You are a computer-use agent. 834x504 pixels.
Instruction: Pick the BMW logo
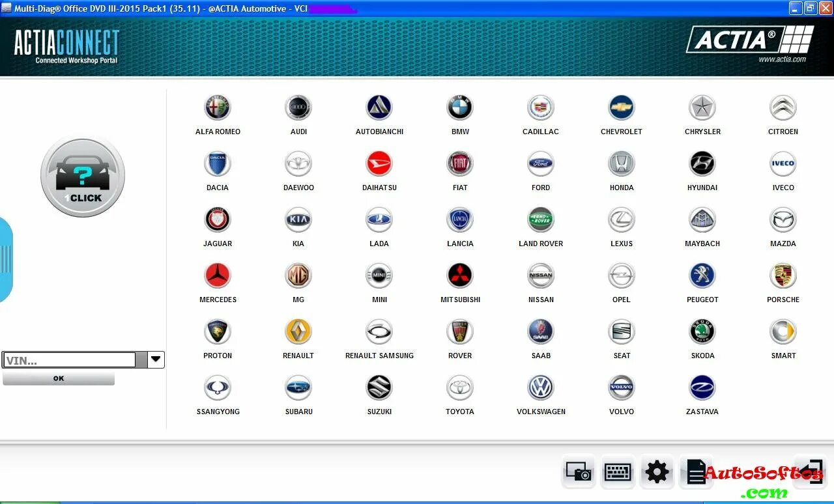coord(460,107)
